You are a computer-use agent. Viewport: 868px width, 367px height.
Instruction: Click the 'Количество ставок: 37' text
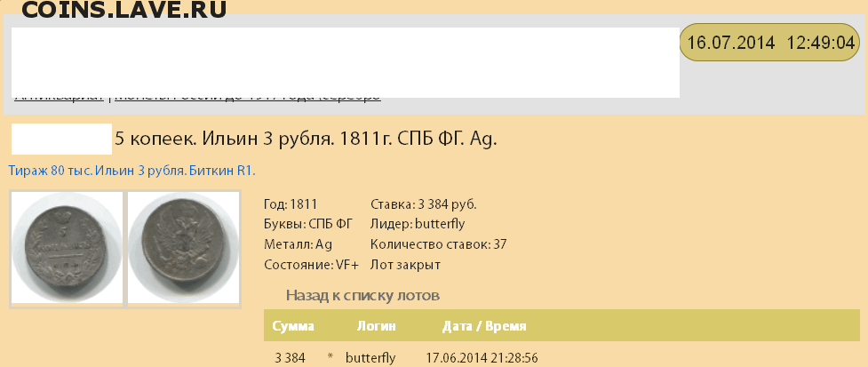pos(438,244)
